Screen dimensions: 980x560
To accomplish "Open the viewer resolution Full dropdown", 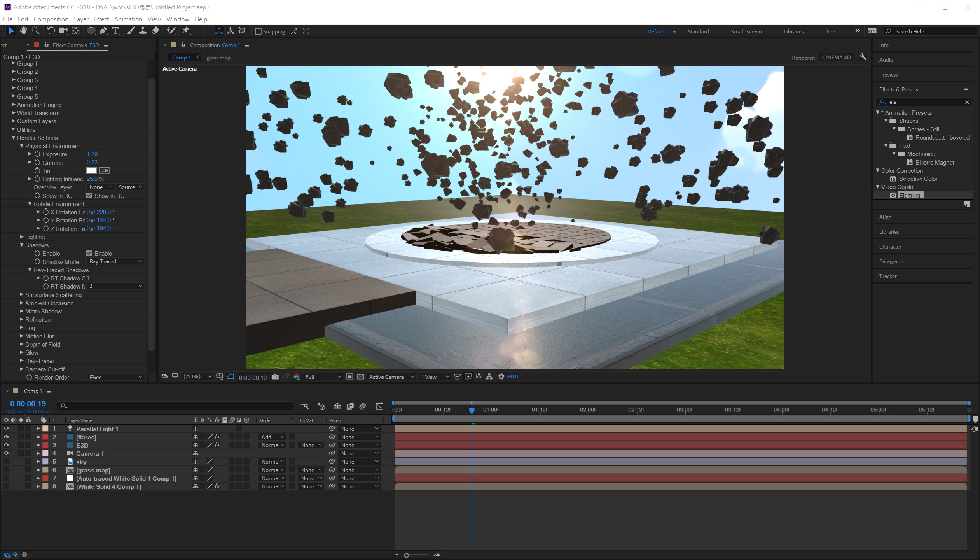I will [x=323, y=377].
